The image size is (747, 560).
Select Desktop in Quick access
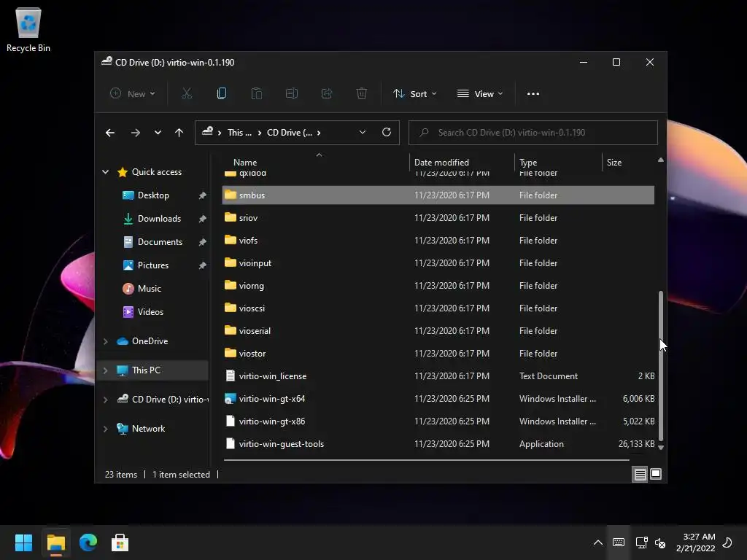pyautogui.click(x=153, y=195)
